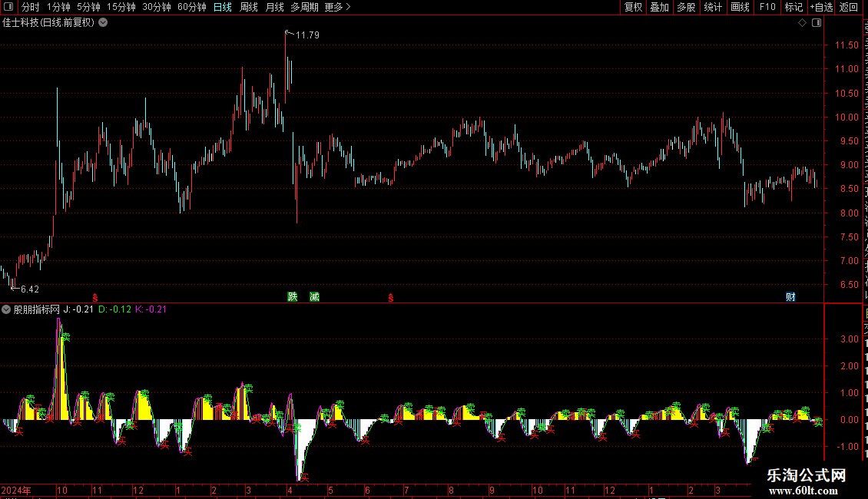Click the 6.42 low price label

(29, 289)
